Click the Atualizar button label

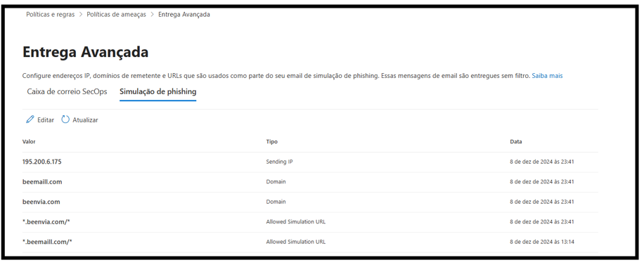tap(86, 120)
